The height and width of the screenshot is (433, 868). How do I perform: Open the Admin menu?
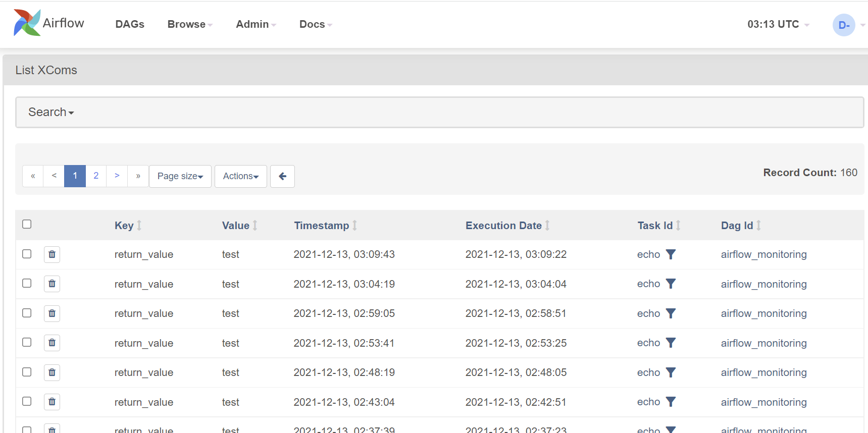pos(256,24)
